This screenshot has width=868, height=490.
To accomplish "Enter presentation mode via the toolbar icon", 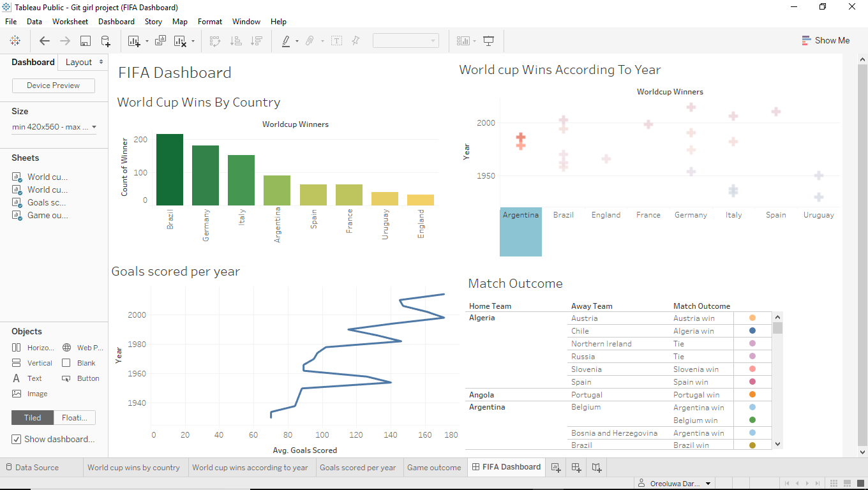I will [x=488, y=40].
